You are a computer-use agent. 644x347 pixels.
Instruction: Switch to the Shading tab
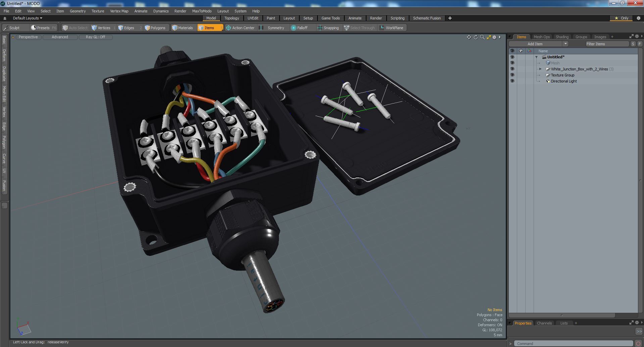(562, 37)
